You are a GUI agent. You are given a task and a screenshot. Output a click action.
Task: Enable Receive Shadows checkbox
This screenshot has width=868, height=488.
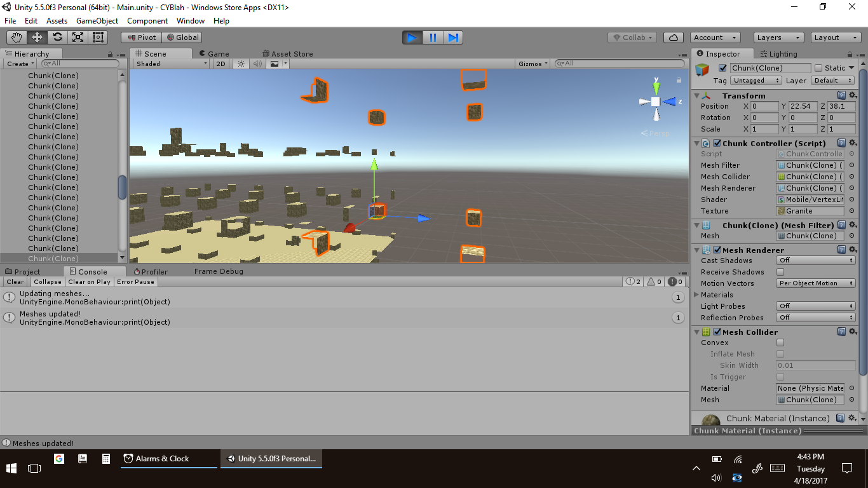pyautogui.click(x=780, y=272)
